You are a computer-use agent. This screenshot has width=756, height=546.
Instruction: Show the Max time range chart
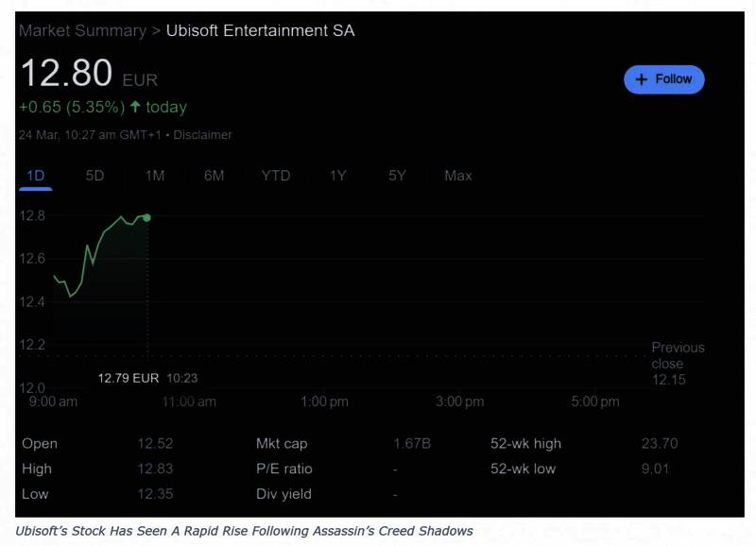[458, 176]
